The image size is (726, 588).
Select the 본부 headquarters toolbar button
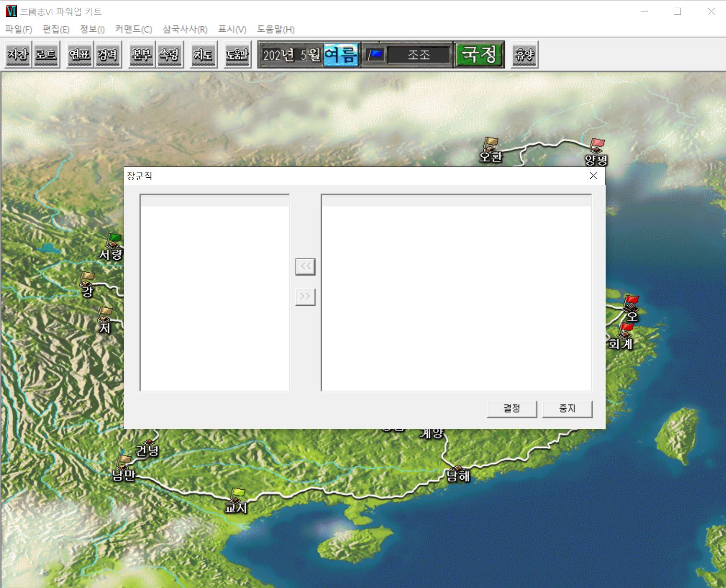pyautogui.click(x=141, y=55)
